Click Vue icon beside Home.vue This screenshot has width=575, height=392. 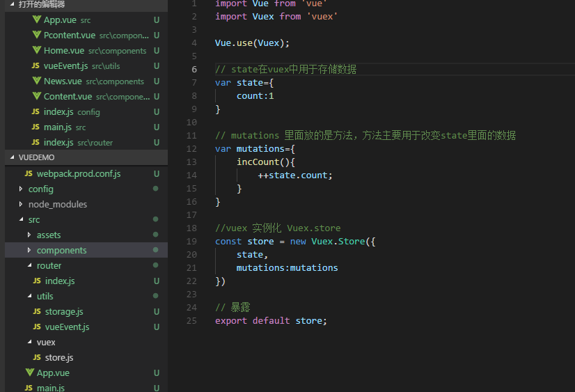click(37, 50)
